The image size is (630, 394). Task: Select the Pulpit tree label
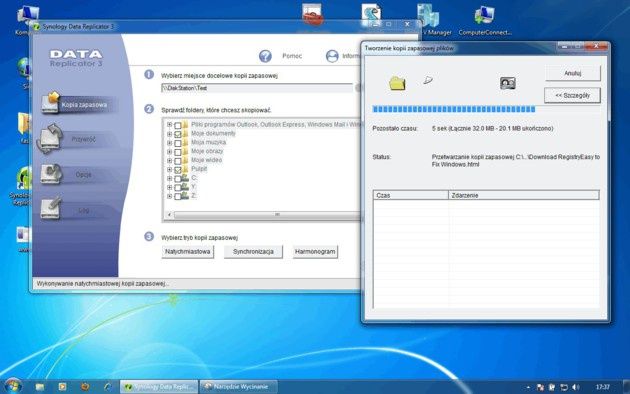click(x=199, y=169)
